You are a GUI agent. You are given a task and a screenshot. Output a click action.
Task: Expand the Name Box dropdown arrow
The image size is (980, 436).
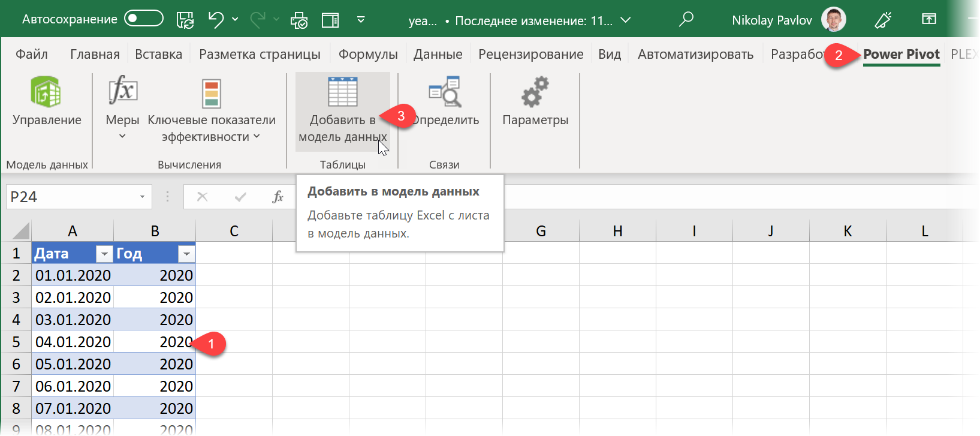click(x=142, y=197)
